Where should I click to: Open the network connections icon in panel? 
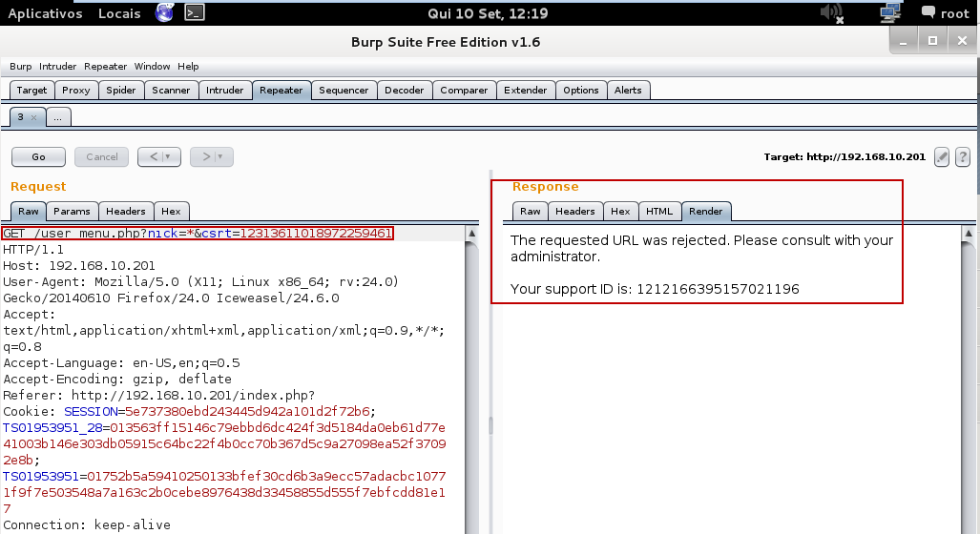click(890, 12)
